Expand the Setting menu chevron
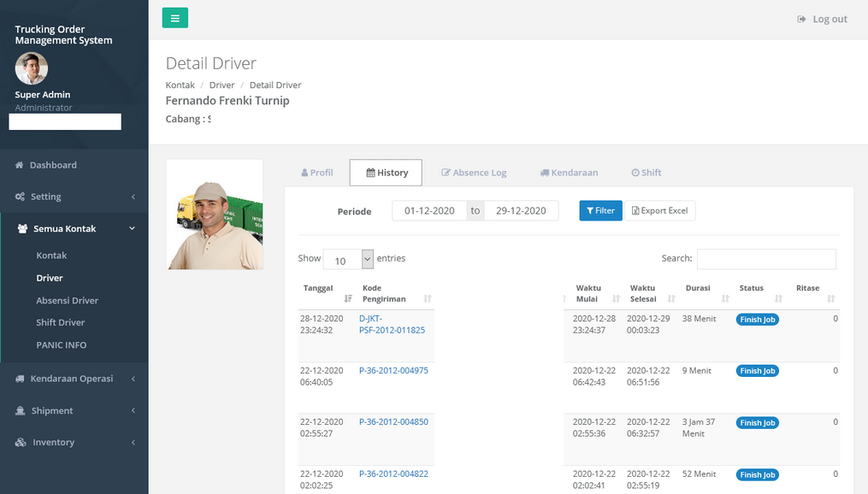This screenshot has width=868, height=494. (133, 197)
